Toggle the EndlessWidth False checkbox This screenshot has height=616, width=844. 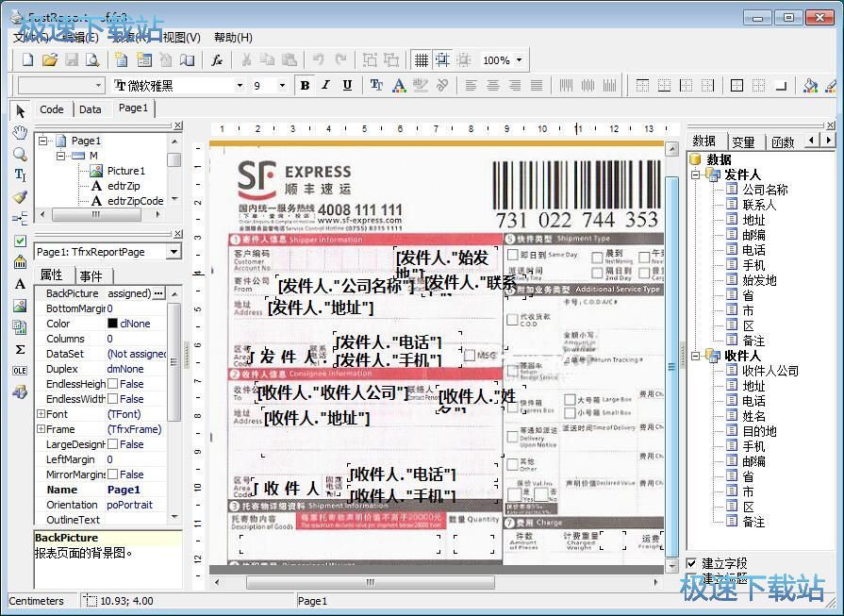click(112, 399)
